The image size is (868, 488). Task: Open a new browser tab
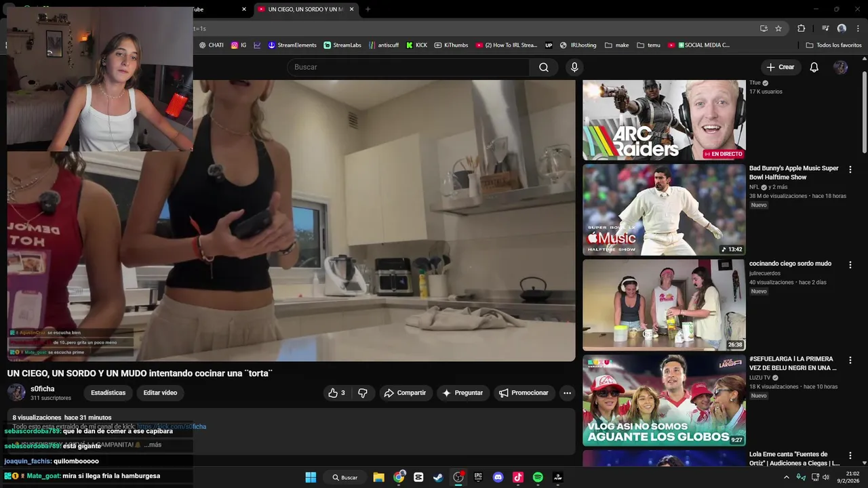[x=368, y=9]
